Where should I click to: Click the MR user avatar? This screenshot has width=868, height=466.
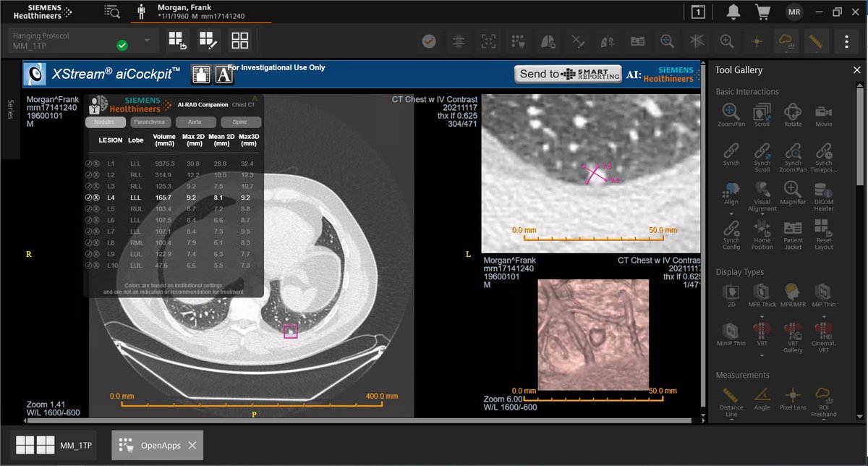[793, 12]
